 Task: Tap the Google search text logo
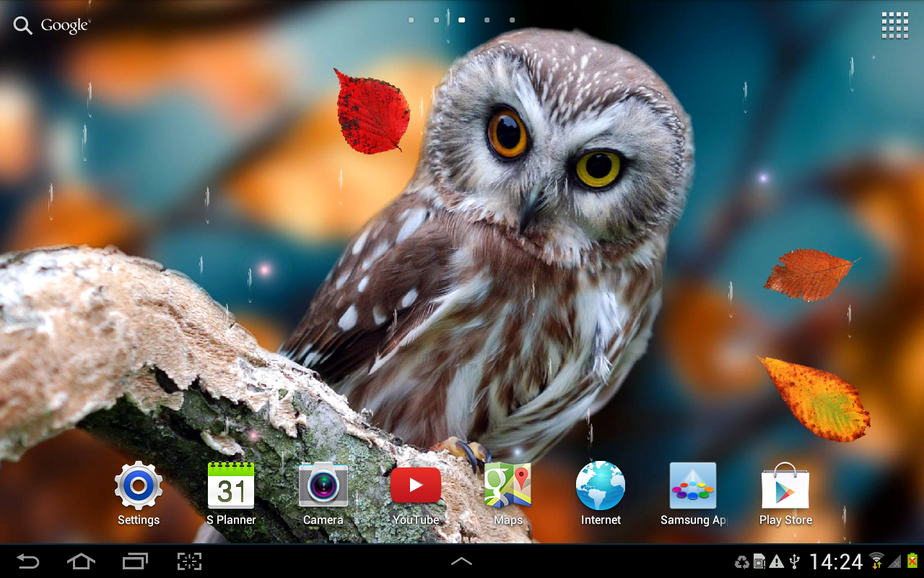tap(65, 26)
